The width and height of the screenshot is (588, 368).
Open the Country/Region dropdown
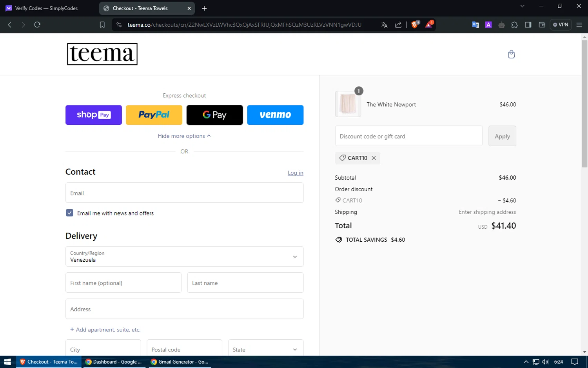[184, 257]
